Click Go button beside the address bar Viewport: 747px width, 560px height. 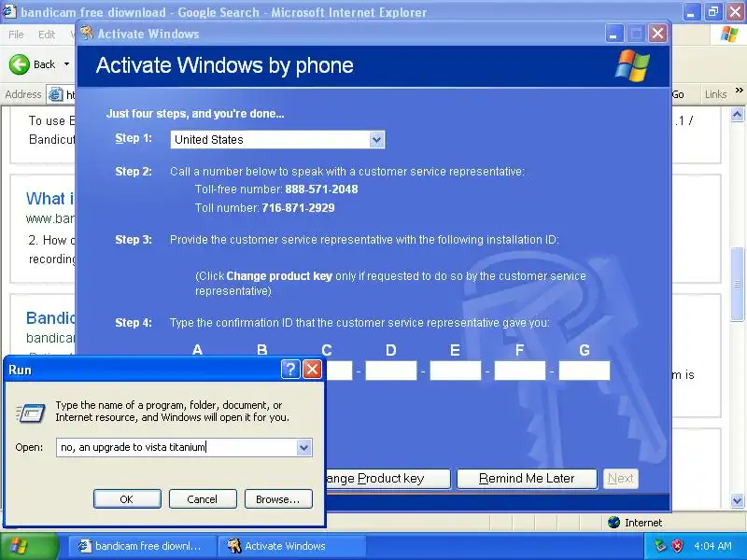[678, 94]
